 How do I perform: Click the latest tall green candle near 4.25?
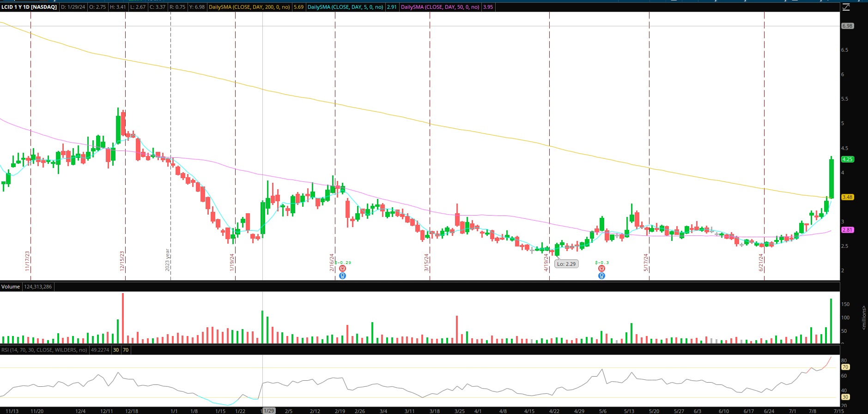pos(832,179)
